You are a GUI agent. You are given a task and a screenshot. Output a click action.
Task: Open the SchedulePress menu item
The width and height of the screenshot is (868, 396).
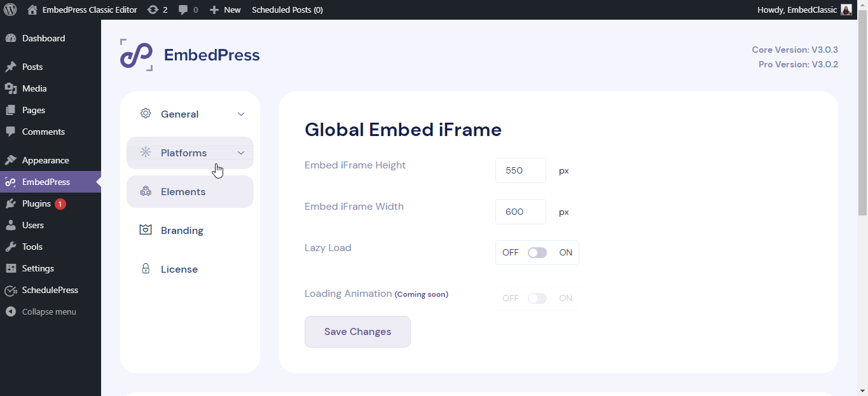click(x=50, y=290)
